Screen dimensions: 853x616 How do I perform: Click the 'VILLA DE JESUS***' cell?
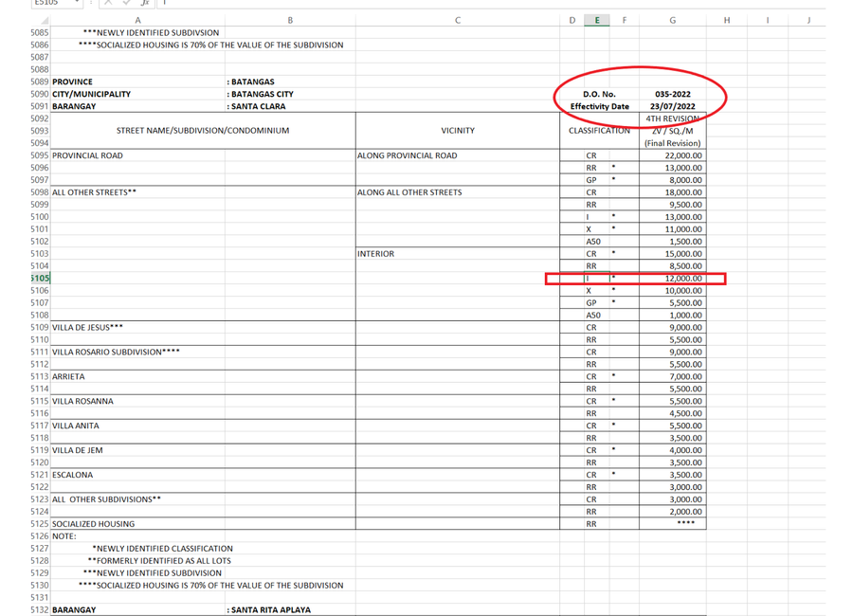(x=137, y=327)
